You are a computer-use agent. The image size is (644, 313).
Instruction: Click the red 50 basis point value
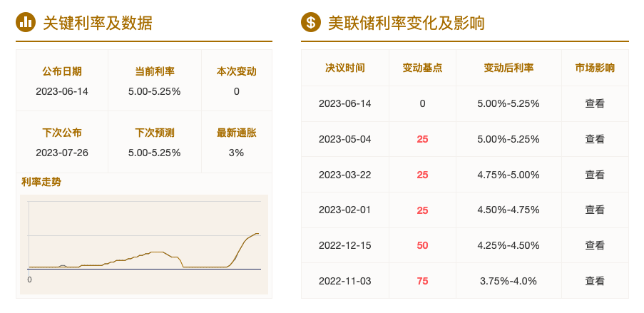pos(422,246)
